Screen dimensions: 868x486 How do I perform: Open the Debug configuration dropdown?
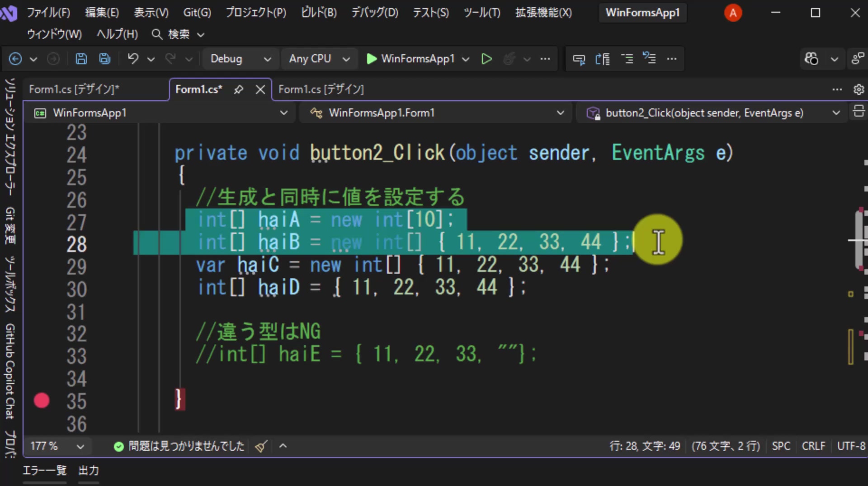(241, 59)
